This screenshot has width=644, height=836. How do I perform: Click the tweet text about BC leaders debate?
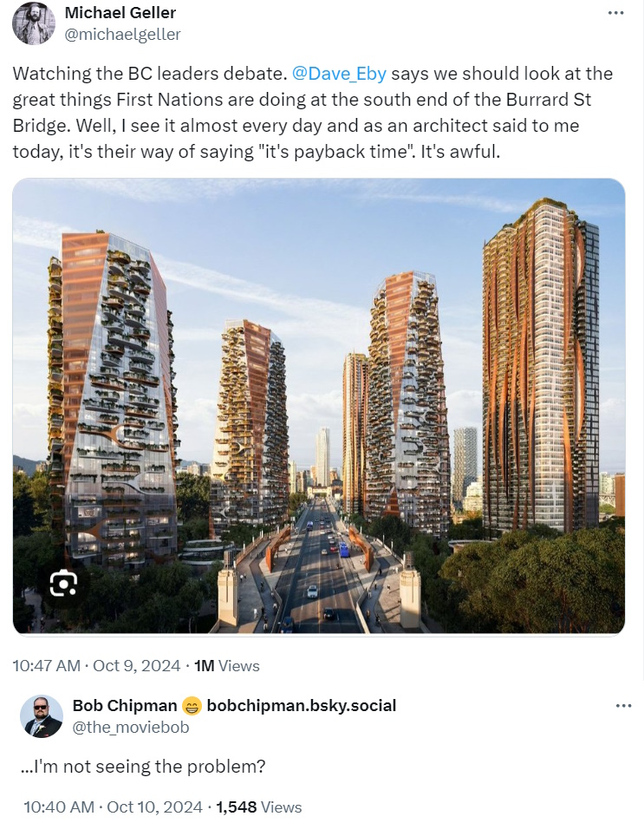313,112
